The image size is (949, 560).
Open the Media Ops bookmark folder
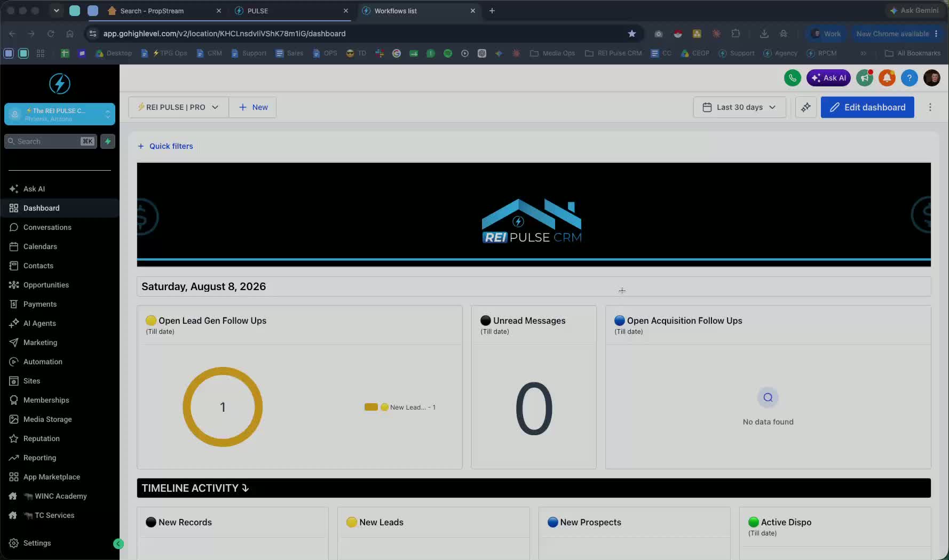552,53
